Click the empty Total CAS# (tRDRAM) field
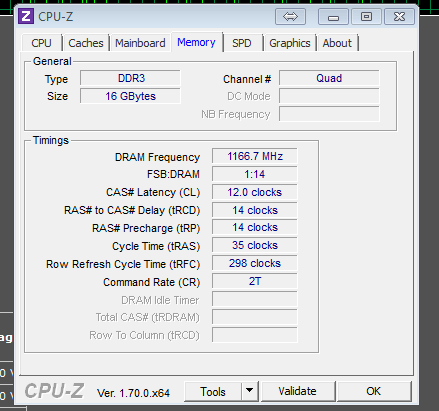This screenshot has width=439, height=411. tap(255, 317)
